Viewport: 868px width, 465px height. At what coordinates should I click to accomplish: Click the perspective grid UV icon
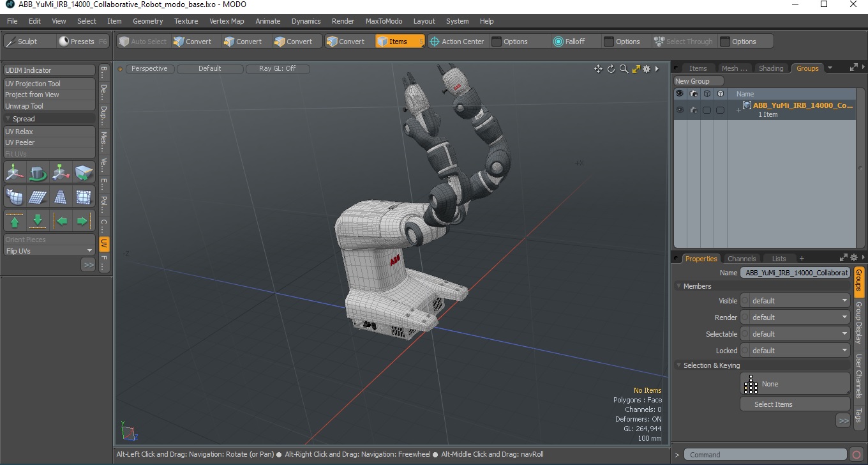point(61,197)
